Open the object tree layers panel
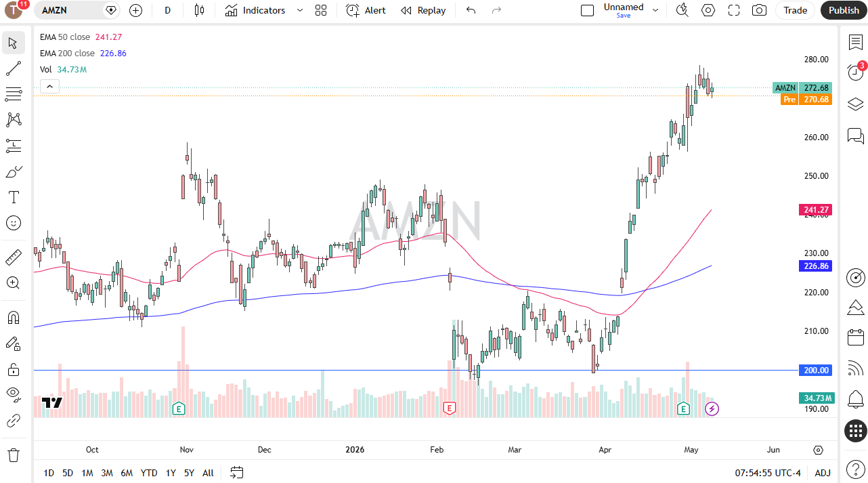The height and width of the screenshot is (483, 868). point(855,104)
